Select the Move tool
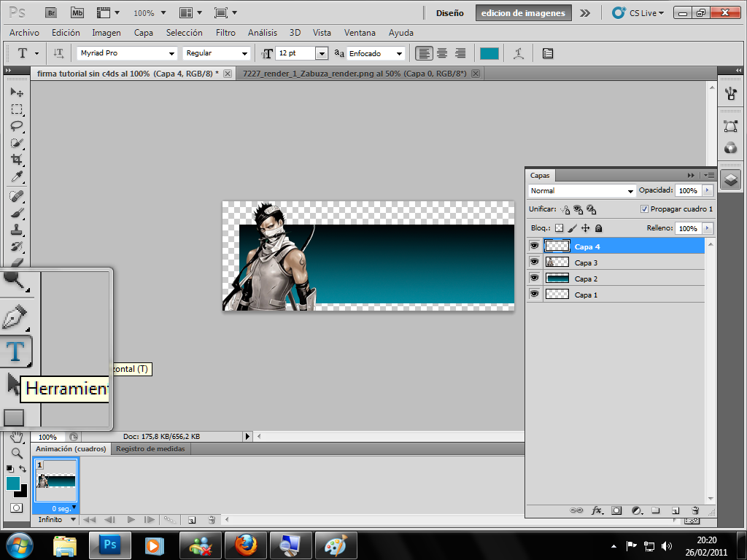This screenshot has height=560, width=747. coord(17,92)
